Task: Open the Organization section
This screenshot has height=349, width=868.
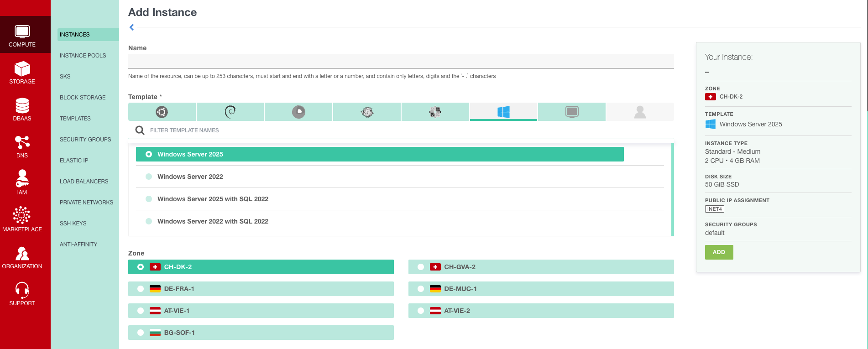Action: [22, 257]
